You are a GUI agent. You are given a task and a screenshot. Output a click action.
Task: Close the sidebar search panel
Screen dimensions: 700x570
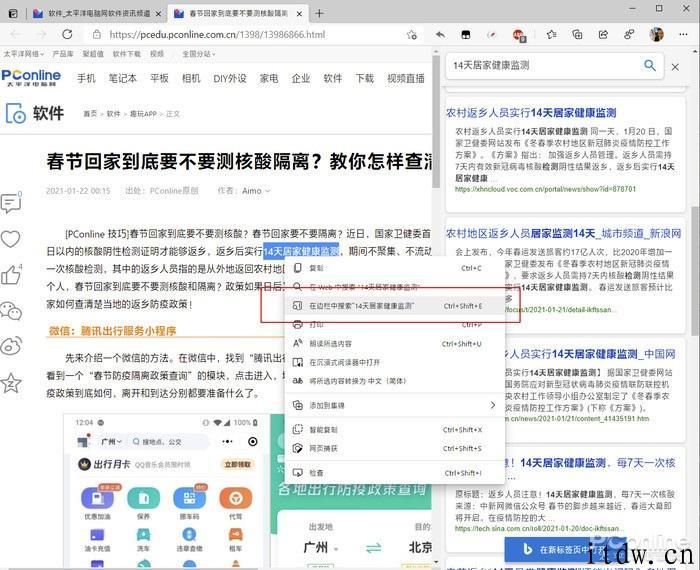(675, 67)
